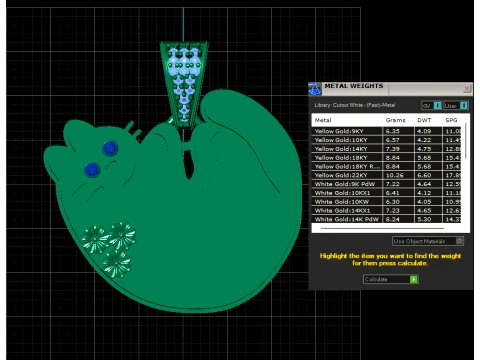Select the cat's lower blue gem eye
Screen dimensions: 480x360
[x=92, y=170]
